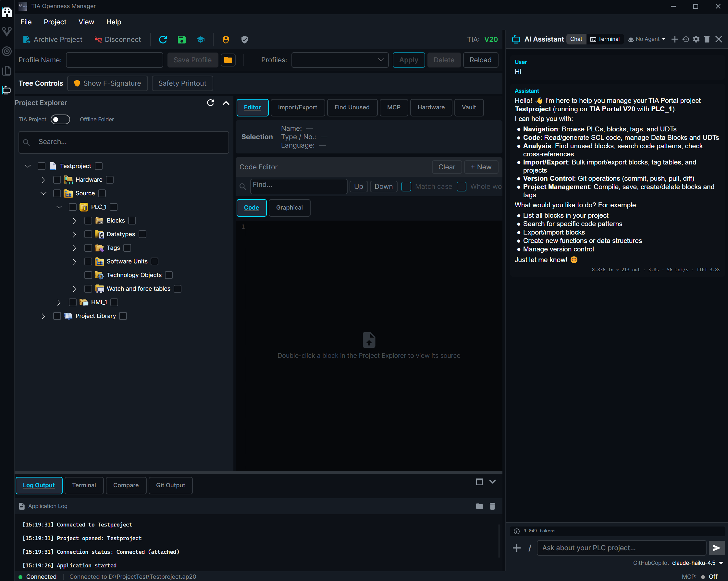Toggle the TIA Project switch
This screenshot has width=728, height=581.
pyautogui.click(x=60, y=119)
